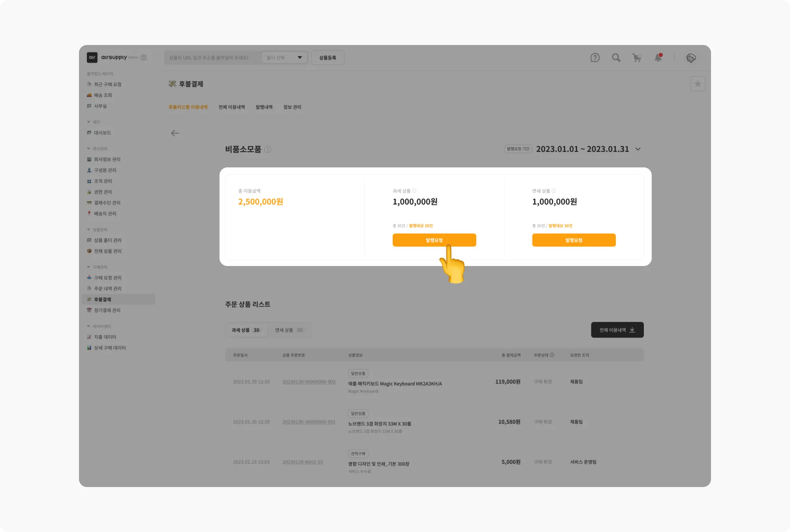This screenshot has width=790, height=532.
Task: Collapse the 회사관리 sidebar section
Action: (88, 149)
